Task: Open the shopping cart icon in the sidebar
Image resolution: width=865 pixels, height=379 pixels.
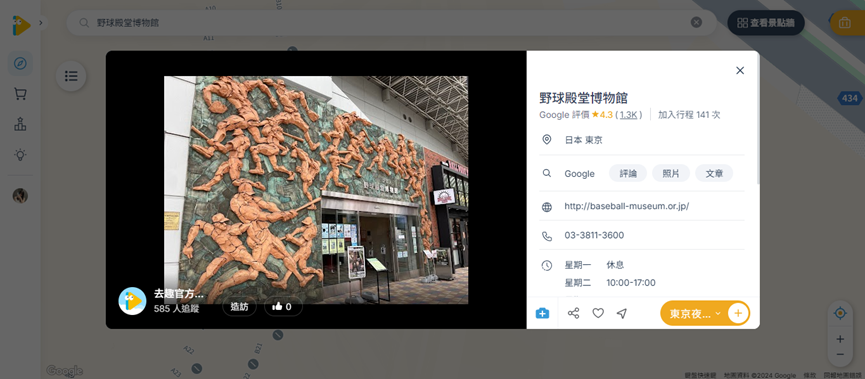Action: coord(20,95)
